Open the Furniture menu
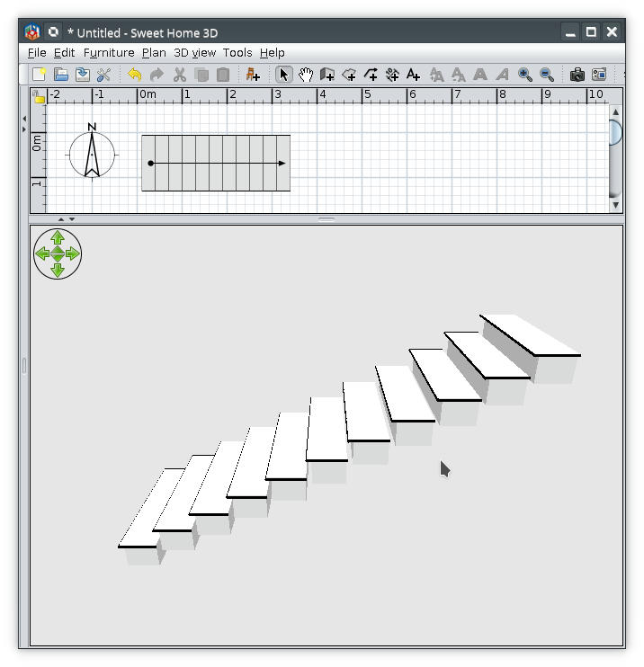Image resolution: width=644 pixels, height=667 pixels. pyautogui.click(x=109, y=53)
